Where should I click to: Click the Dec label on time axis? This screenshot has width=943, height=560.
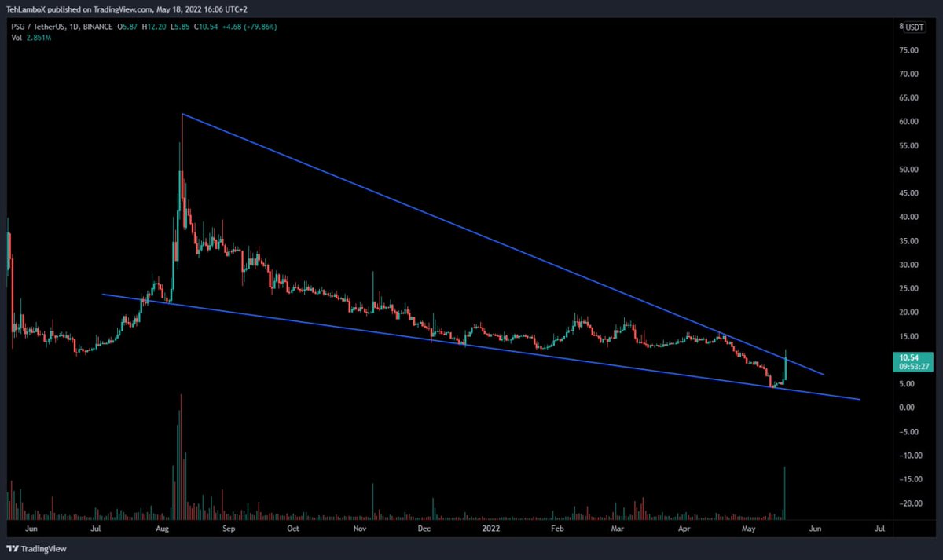coord(423,529)
